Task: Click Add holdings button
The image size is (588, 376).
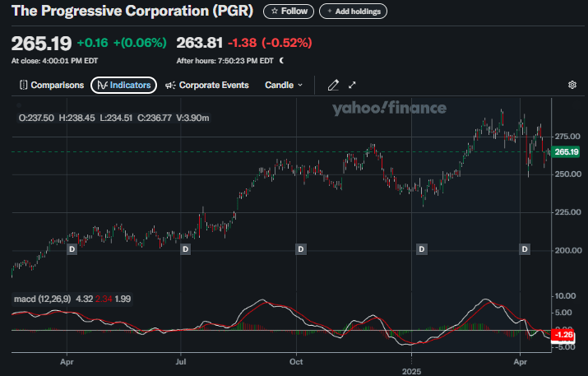Action: pyautogui.click(x=353, y=12)
